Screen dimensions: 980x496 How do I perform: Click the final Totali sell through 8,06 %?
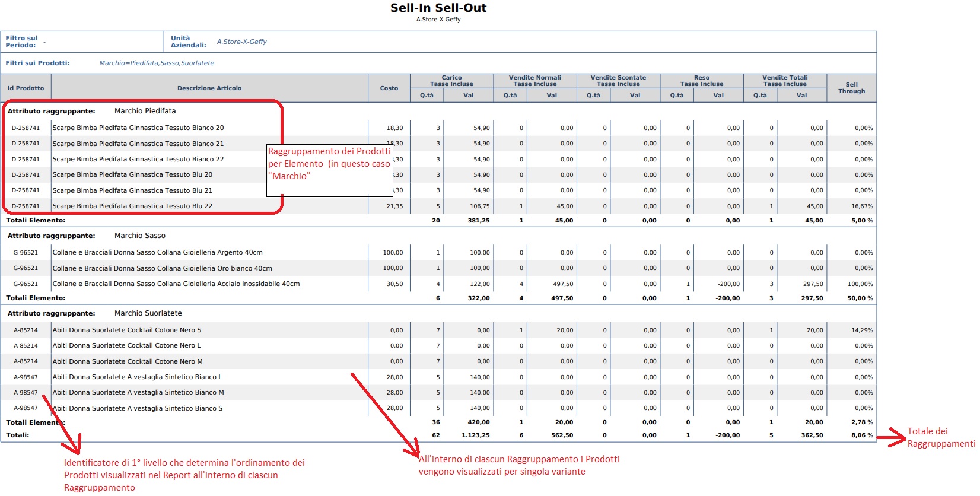click(x=862, y=435)
